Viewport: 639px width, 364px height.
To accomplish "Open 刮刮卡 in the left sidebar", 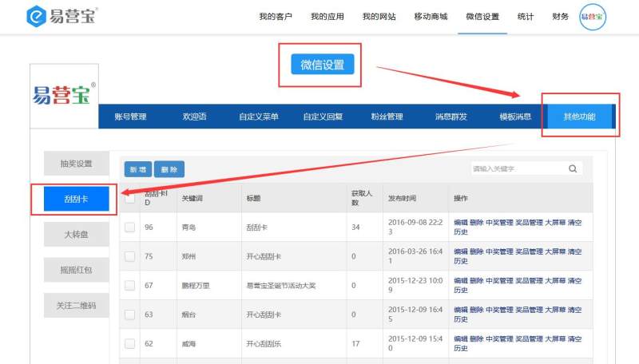I will [x=76, y=199].
